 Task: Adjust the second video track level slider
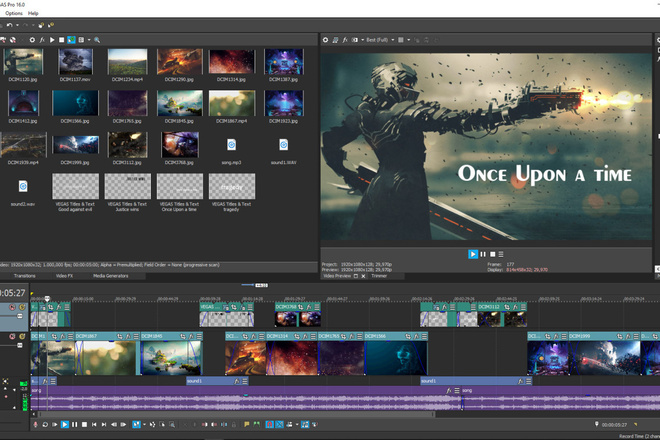(19, 345)
